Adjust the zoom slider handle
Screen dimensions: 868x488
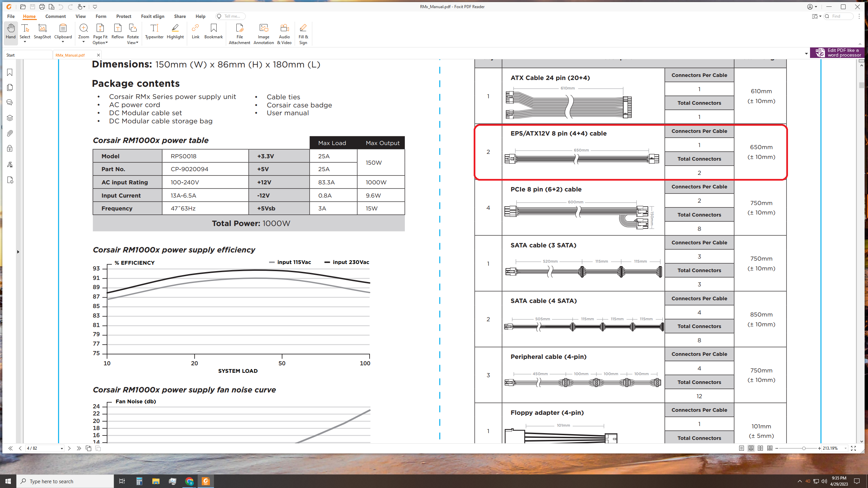(804, 448)
